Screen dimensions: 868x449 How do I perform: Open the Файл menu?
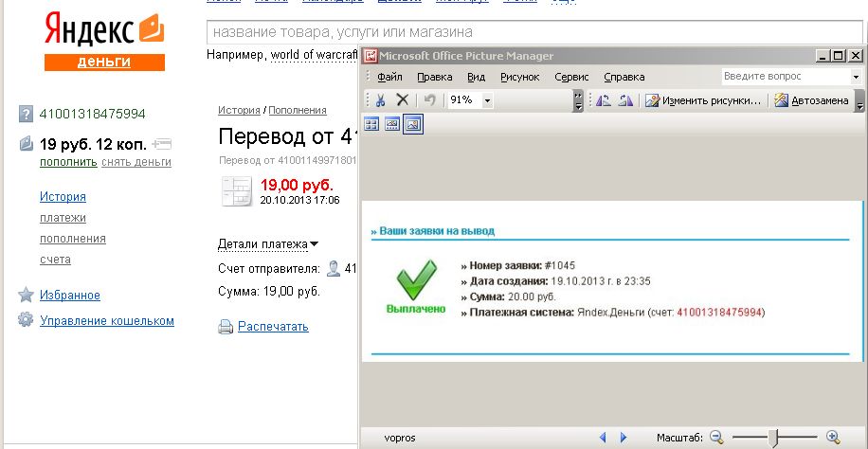389,77
